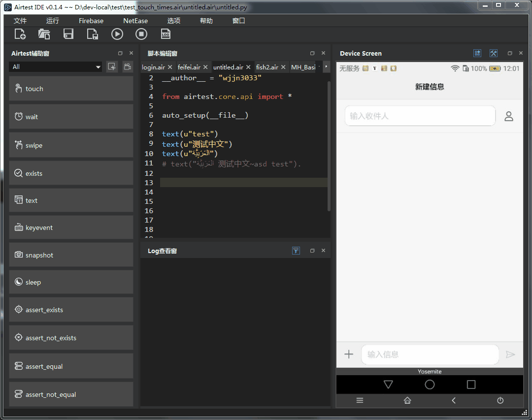The height and width of the screenshot is (420, 532).
Task: Click the screenshot icon in Device Screen header
Action: point(477,53)
